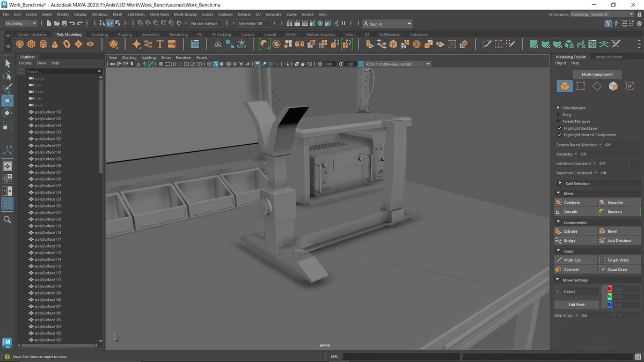The width and height of the screenshot is (644, 362).
Task: Click the MEL command line input
Action: [400, 356]
